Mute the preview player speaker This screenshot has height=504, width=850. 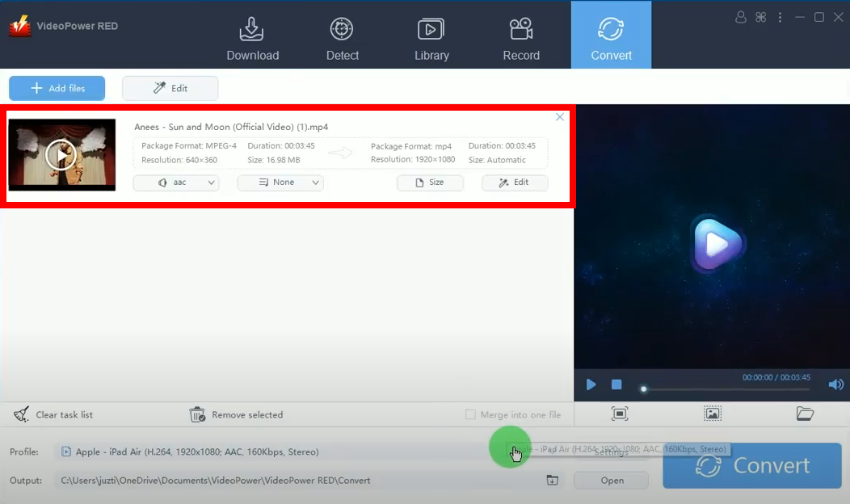(x=836, y=384)
